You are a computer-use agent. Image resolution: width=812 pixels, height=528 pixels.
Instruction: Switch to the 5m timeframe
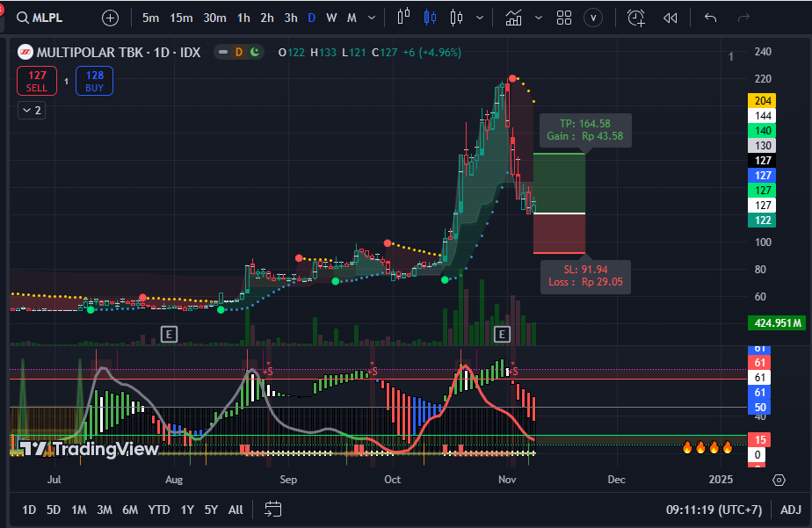[x=150, y=18]
